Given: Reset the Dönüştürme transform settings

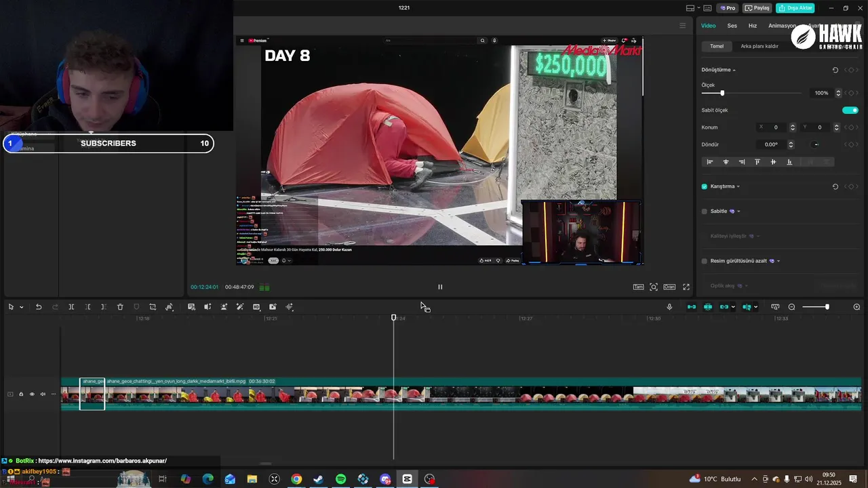Looking at the screenshot, I should point(835,70).
